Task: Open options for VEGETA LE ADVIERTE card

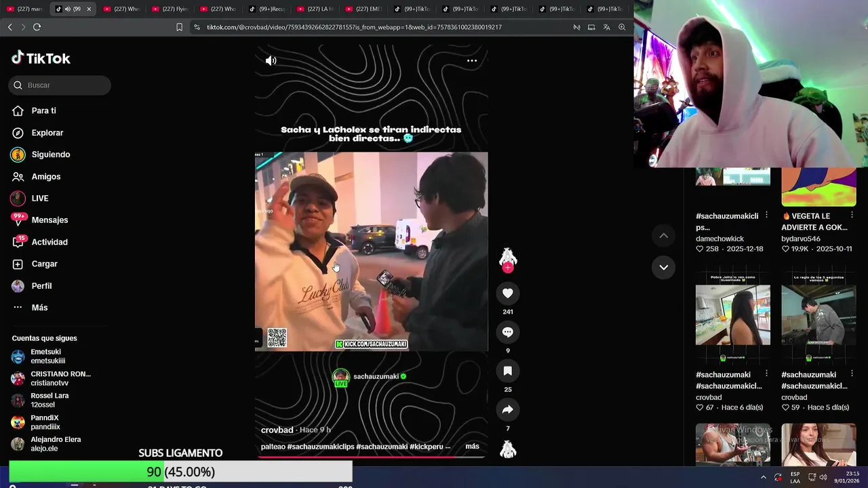Action: click(x=852, y=215)
